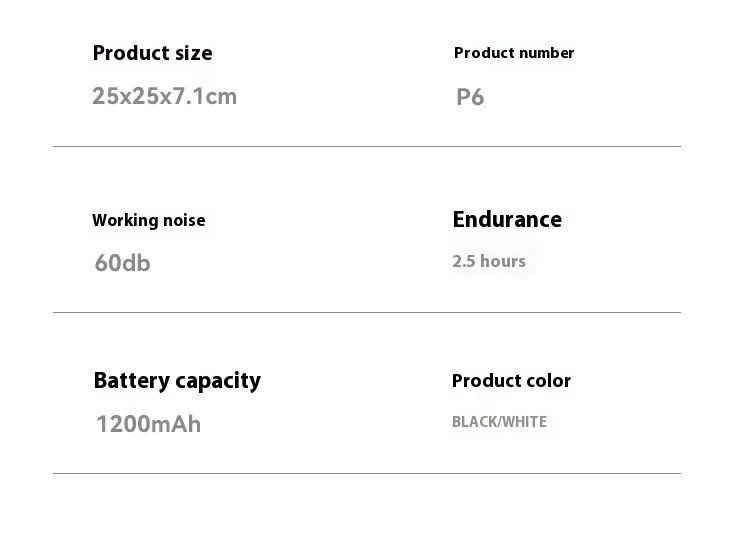The height and width of the screenshot is (547, 750).
Task: Select the BLACK/WHITE color value
Action: [x=499, y=422]
